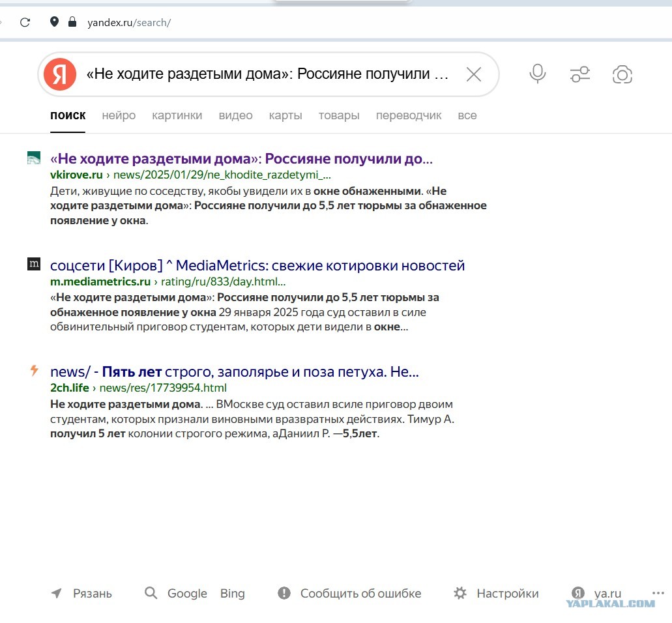
Task: Open 'Пять лет строго, заполярье' result title
Action: [x=235, y=371]
